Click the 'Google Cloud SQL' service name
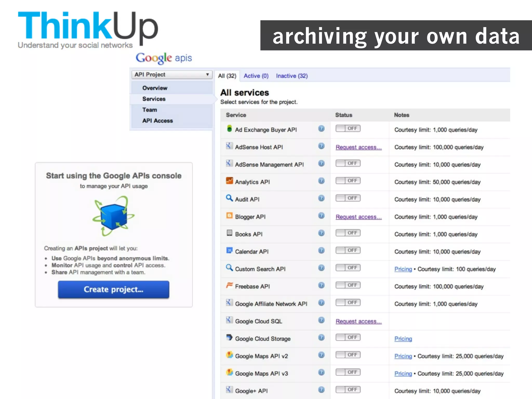This screenshot has height=399, width=532. (258, 321)
